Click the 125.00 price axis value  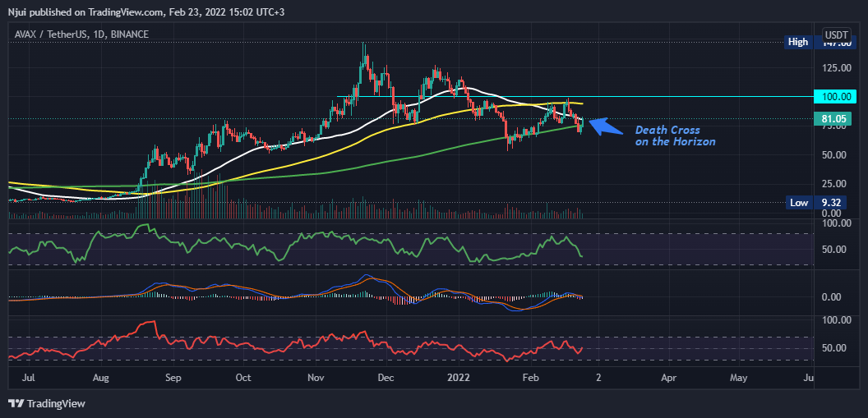coord(835,67)
